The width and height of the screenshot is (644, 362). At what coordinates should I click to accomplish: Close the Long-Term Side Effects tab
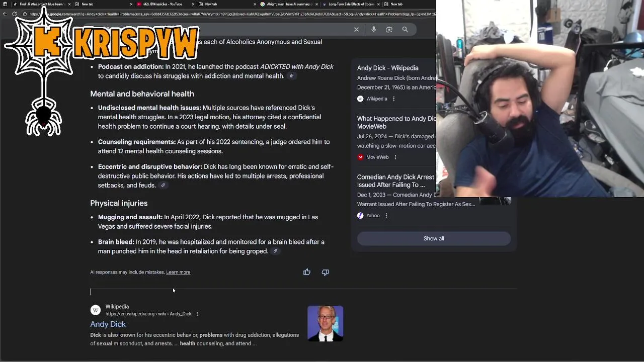point(378,4)
